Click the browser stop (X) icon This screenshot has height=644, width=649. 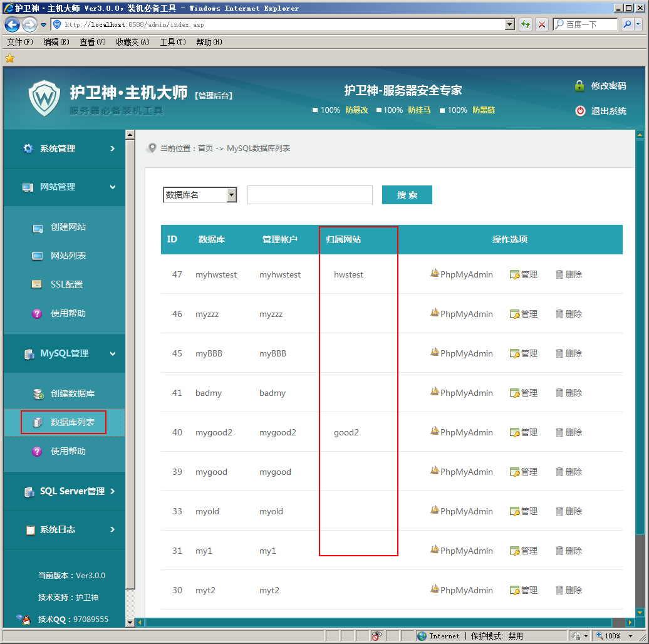tap(542, 24)
